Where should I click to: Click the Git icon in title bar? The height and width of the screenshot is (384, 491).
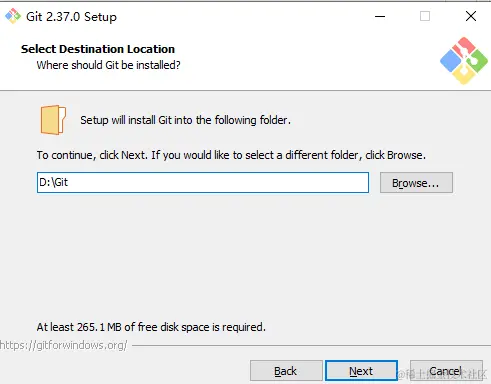(13, 16)
